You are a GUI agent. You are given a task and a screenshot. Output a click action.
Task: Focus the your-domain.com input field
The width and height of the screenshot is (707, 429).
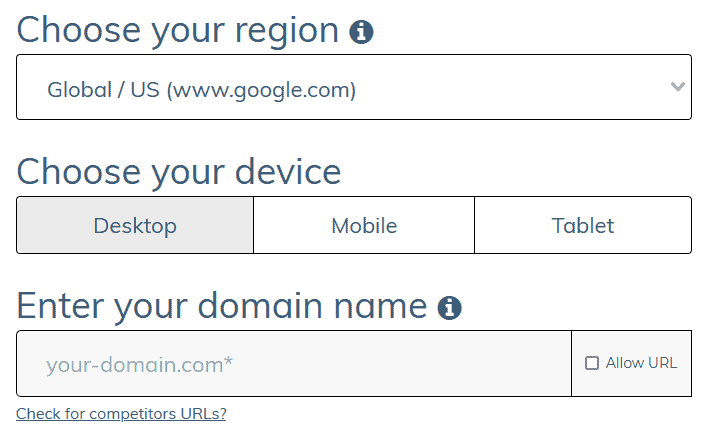coord(293,364)
